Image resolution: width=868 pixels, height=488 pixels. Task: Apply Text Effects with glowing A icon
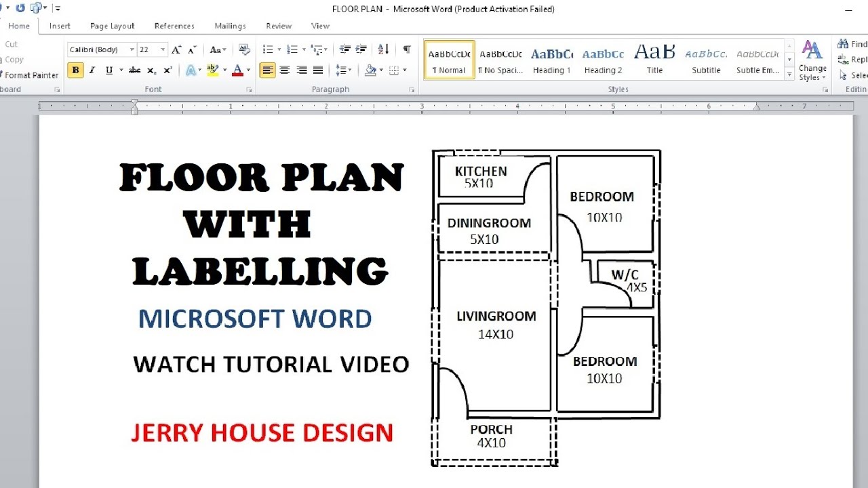(191, 70)
